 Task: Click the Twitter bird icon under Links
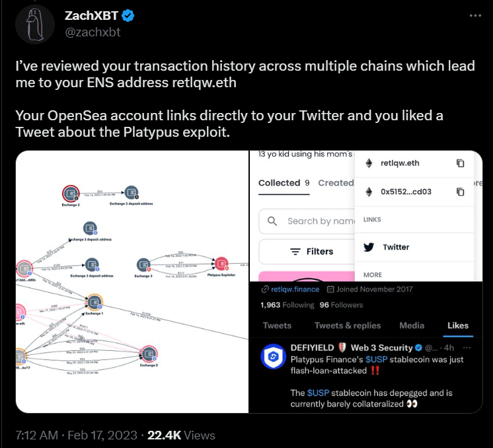point(369,247)
